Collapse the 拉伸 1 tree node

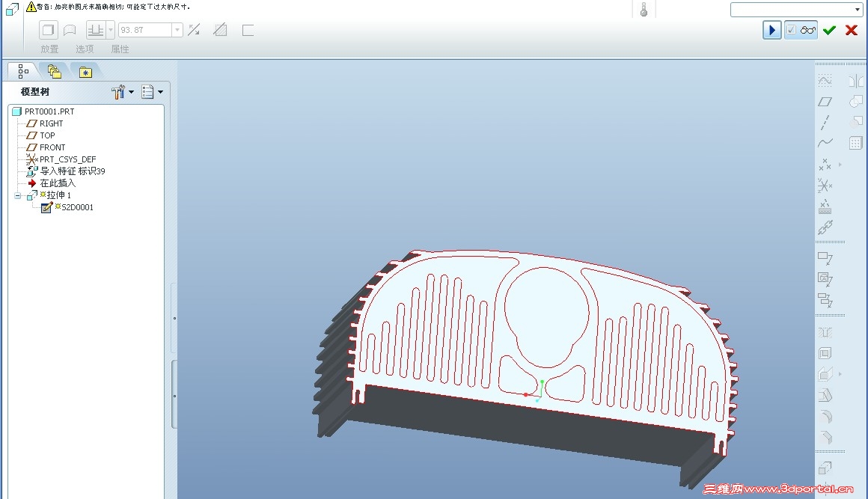(x=18, y=196)
